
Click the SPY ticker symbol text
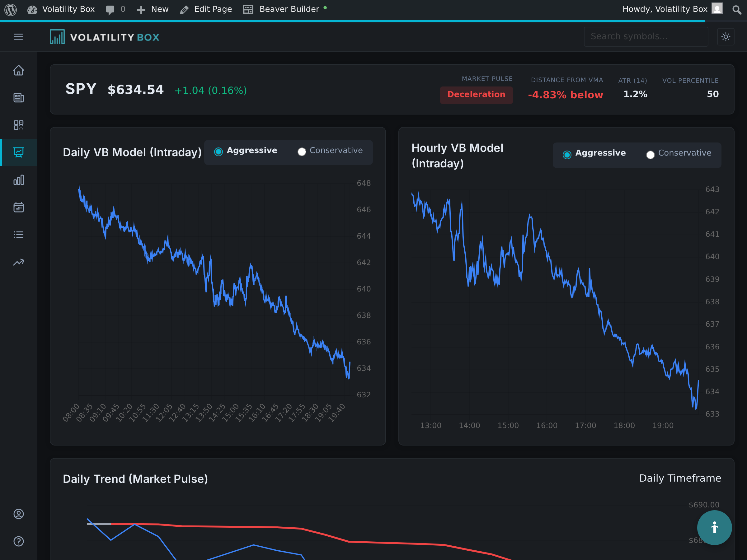click(81, 89)
